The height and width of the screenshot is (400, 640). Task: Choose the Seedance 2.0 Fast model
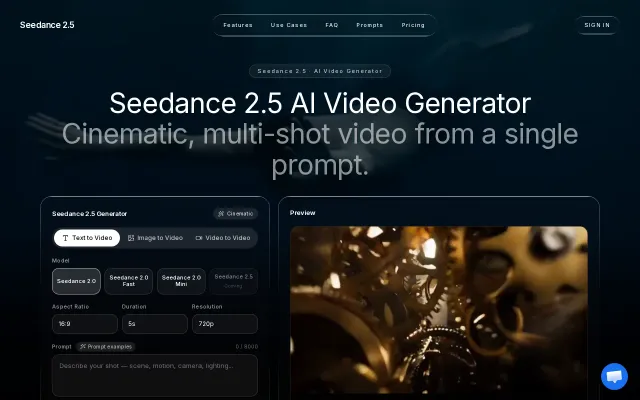coord(129,281)
